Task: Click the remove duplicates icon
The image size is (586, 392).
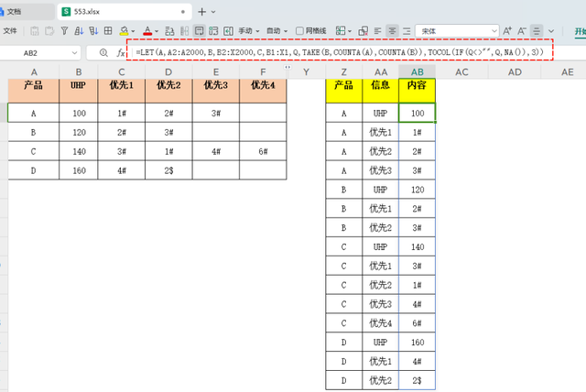Action: [363, 31]
